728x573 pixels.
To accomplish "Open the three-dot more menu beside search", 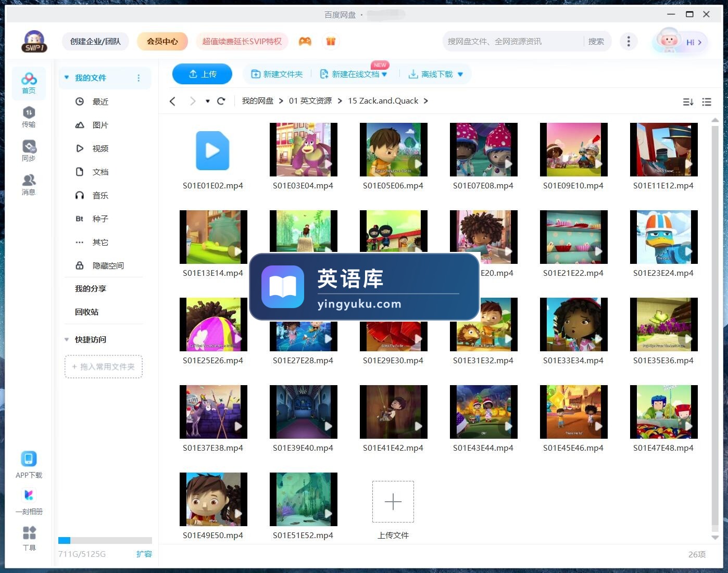I will point(629,41).
